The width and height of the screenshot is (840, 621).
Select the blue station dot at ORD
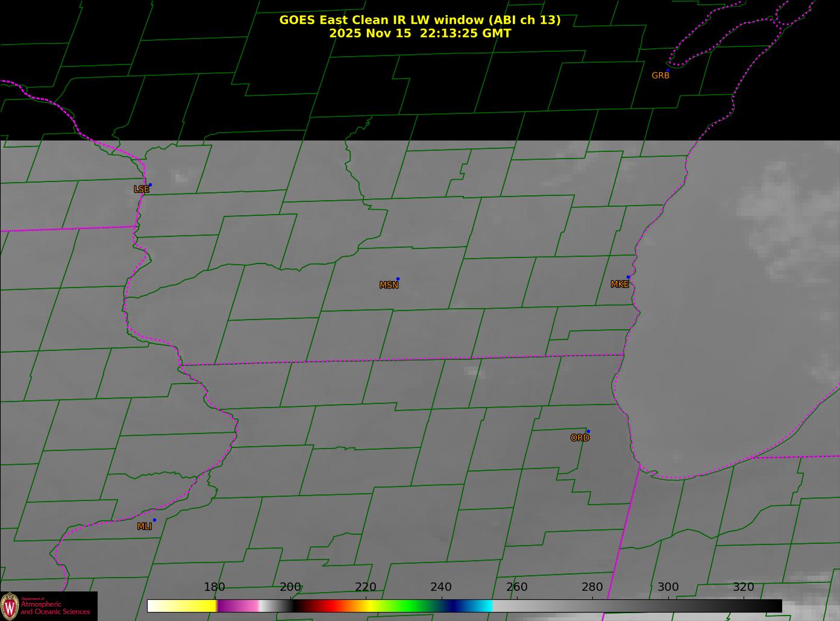[x=588, y=432]
